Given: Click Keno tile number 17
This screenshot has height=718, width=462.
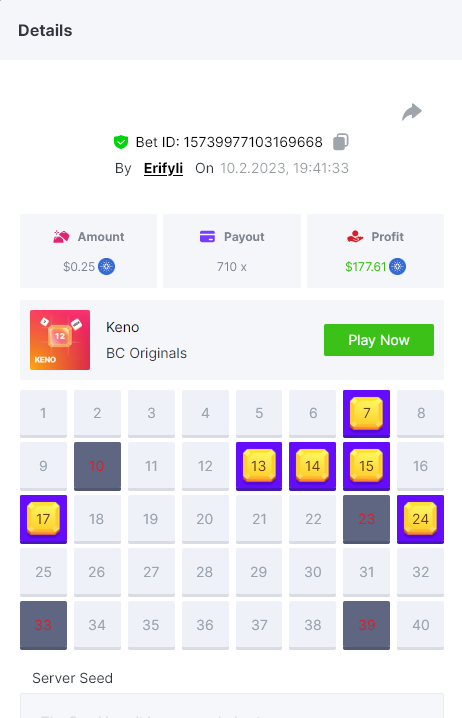Looking at the screenshot, I should 43,519.
